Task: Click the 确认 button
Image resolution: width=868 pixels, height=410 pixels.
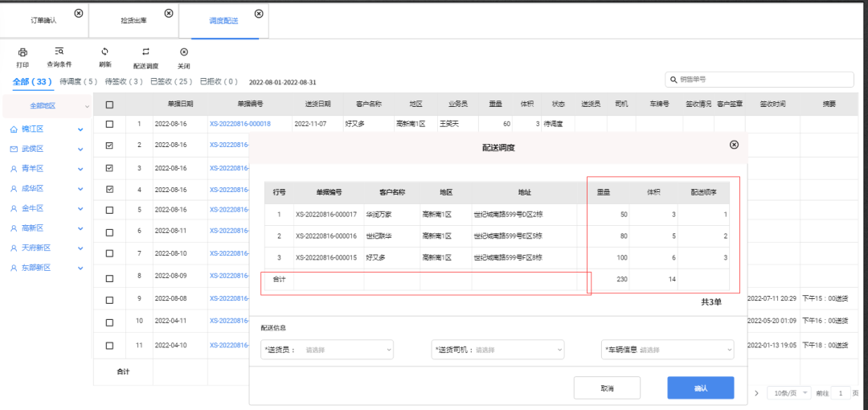Action: click(700, 388)
